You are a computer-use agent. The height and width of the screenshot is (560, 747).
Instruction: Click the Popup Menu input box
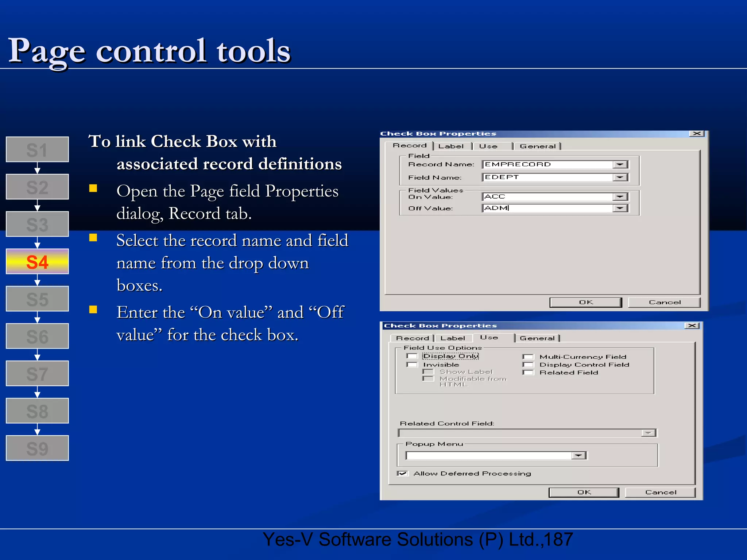(x=496, y=456)
